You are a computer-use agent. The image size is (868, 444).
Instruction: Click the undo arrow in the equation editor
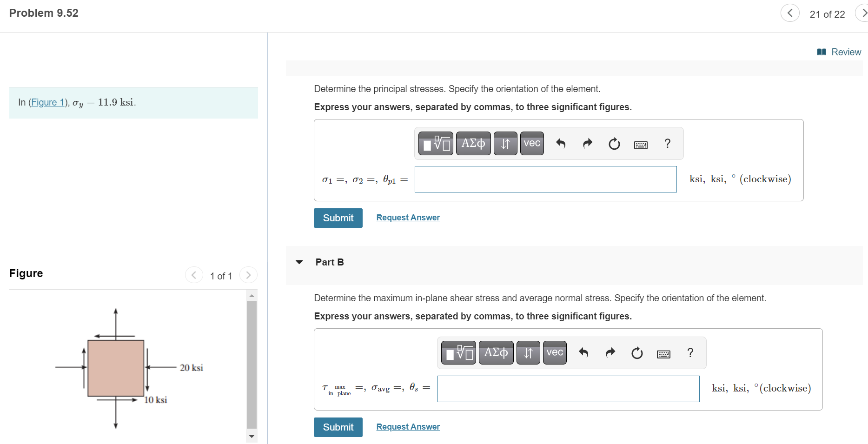(561, 143)
